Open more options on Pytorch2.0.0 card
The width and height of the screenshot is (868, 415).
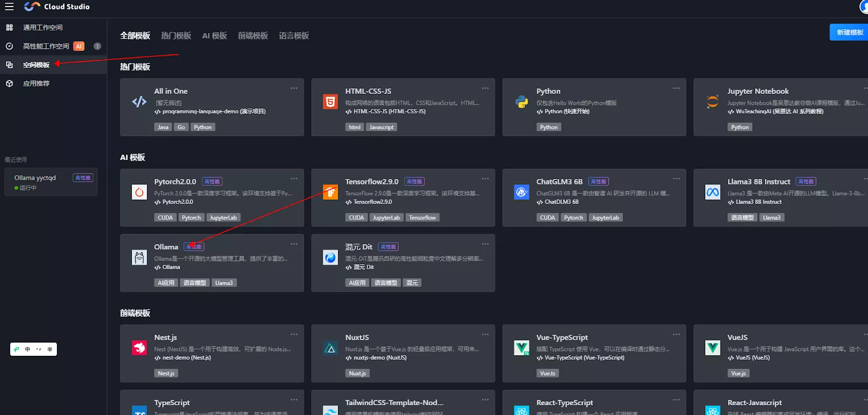[x=294, y=178]
